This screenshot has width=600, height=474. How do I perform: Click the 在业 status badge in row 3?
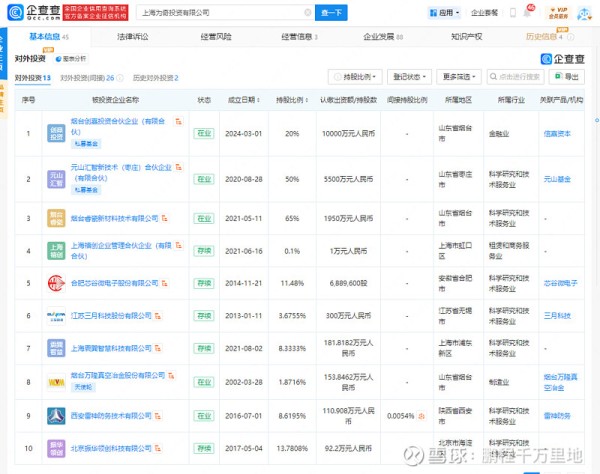204,218
